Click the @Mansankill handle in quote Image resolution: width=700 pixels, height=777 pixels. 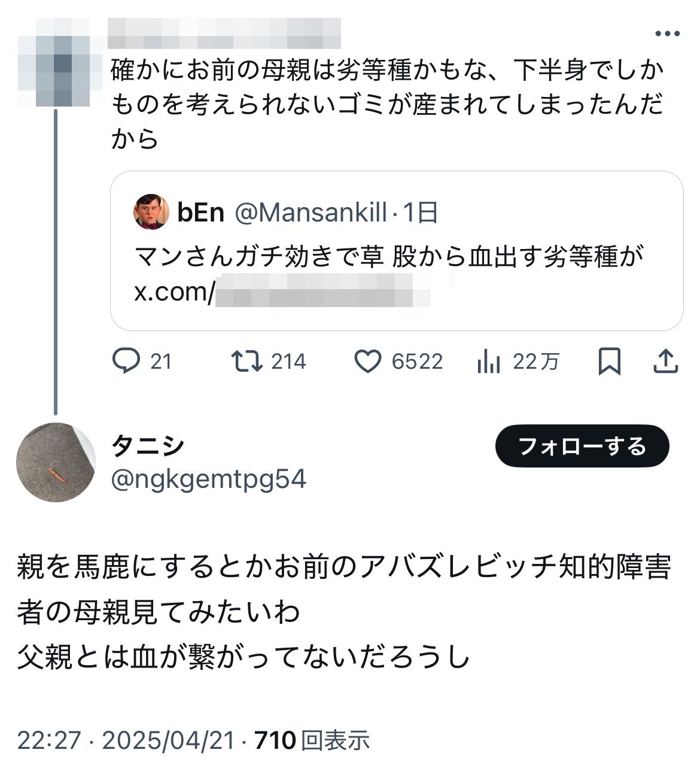[311, 213]
